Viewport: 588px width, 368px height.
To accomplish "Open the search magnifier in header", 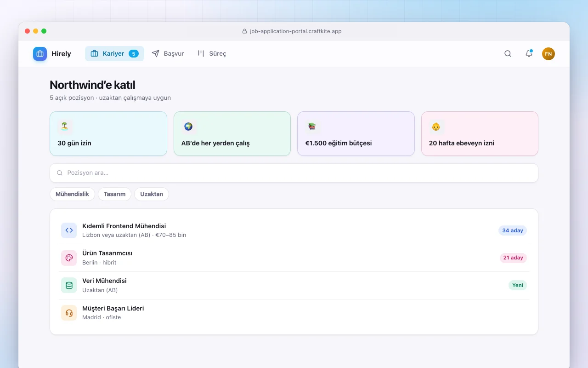I will [x=508, y=54].
